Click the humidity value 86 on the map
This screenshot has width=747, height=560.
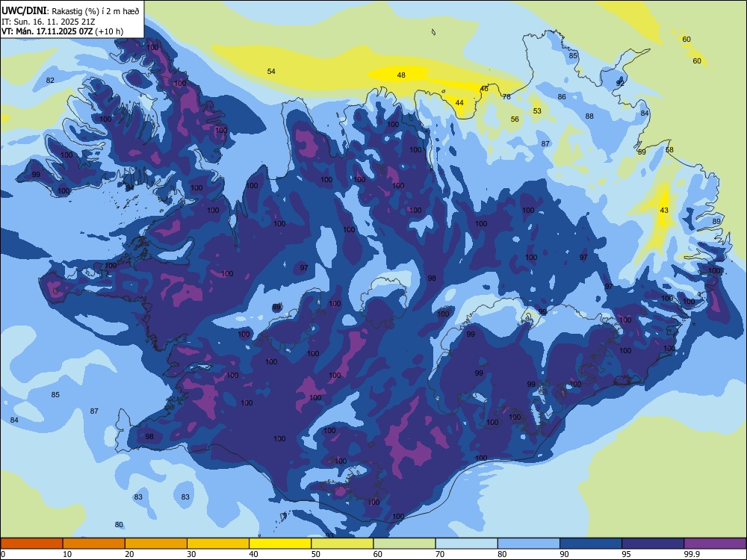[x=562, y=96]
